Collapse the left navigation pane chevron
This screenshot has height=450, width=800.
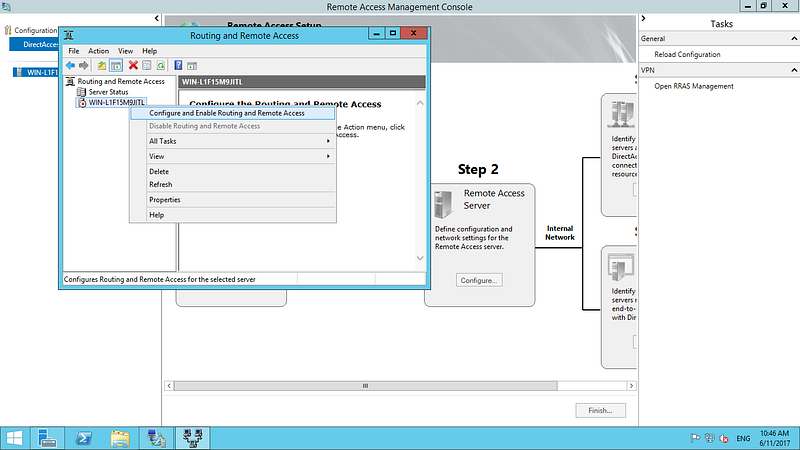(157, 18)
